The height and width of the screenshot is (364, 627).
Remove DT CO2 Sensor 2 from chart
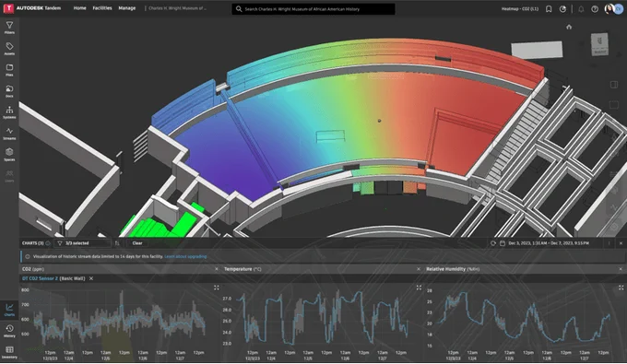(x=91, y=278)
